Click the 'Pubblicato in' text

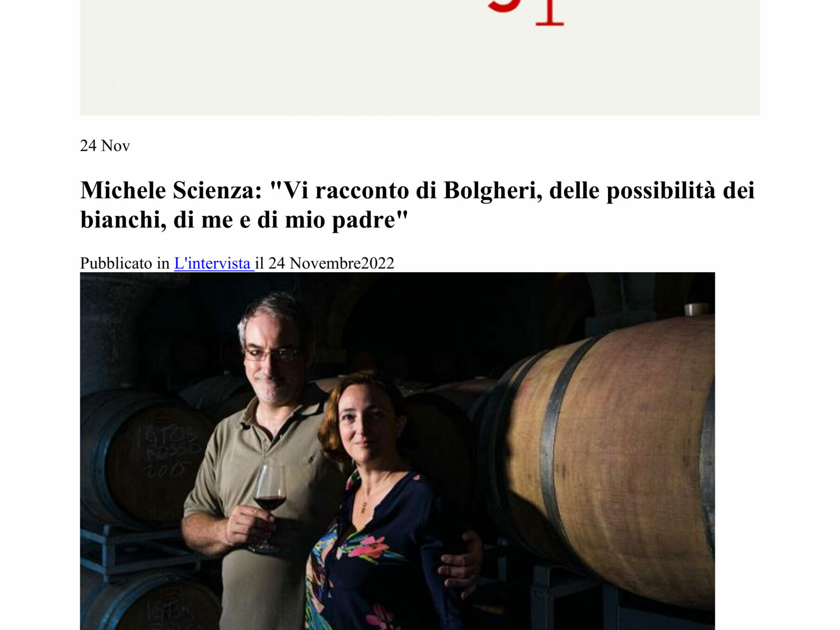click(125, 263)
